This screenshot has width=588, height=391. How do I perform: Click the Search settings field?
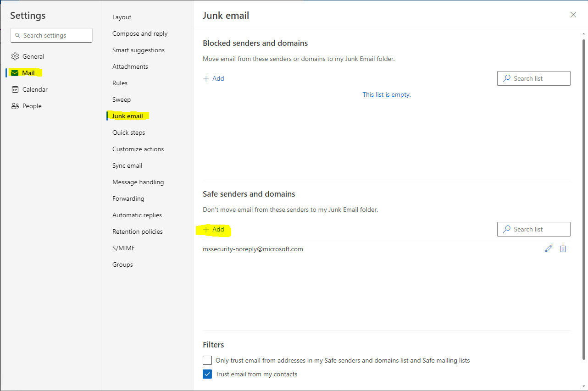51,35
